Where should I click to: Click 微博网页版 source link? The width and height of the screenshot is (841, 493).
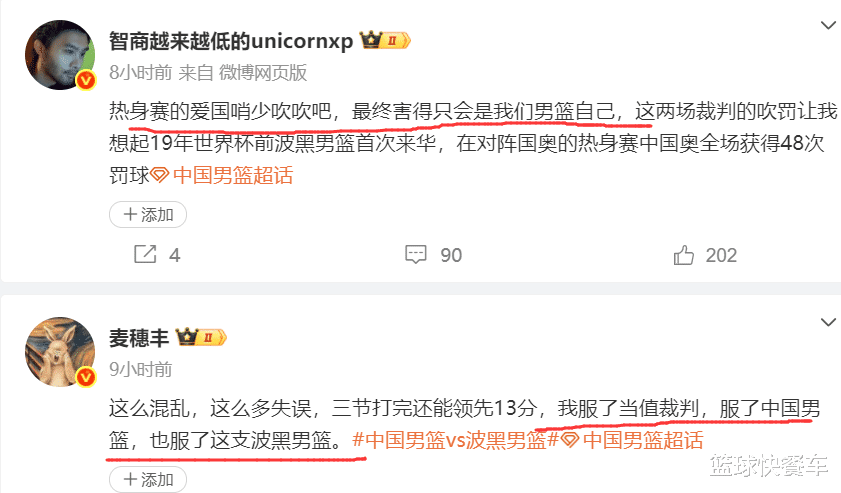click(263, 72)
